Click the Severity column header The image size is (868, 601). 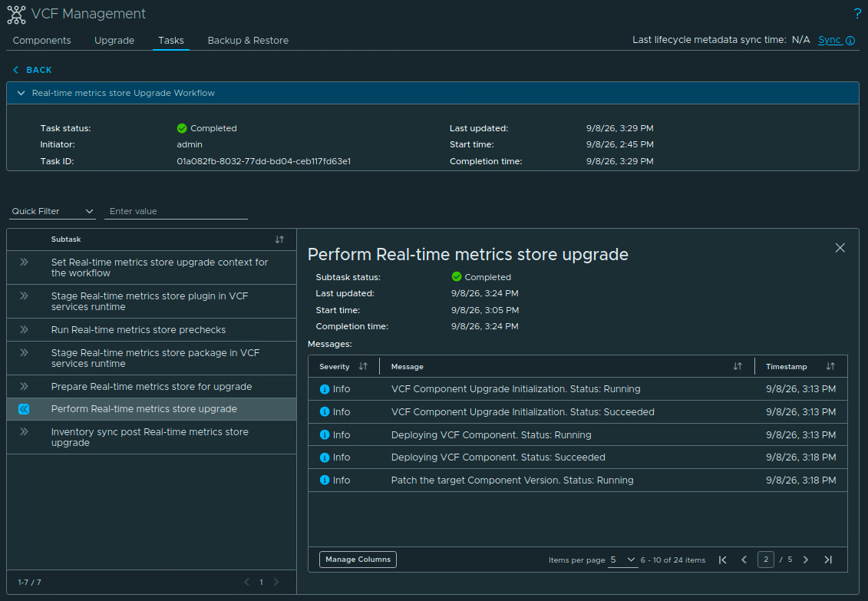click(x=335, y=366)
